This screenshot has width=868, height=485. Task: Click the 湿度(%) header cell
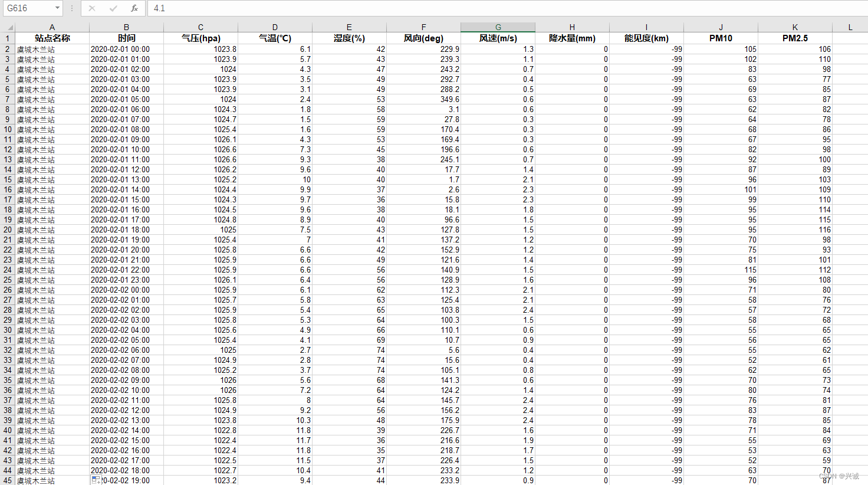click(x=349, y=38)
